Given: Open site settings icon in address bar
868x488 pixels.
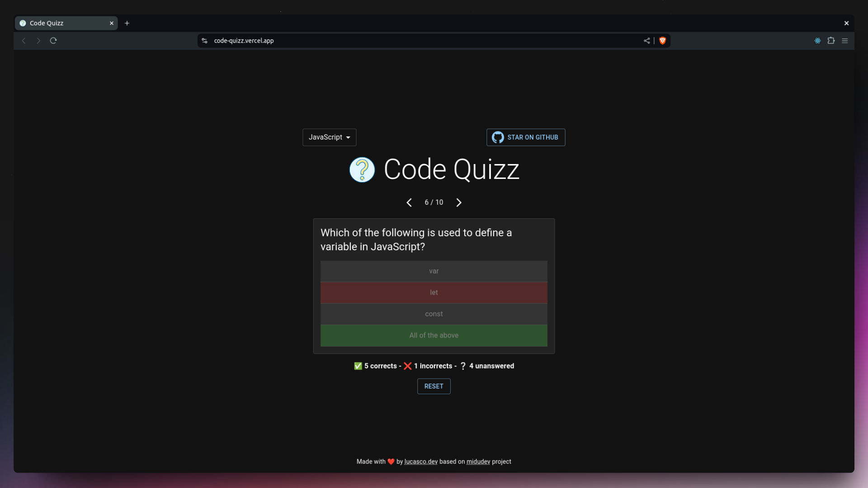Looking at the screenshot, I should 205,41.
